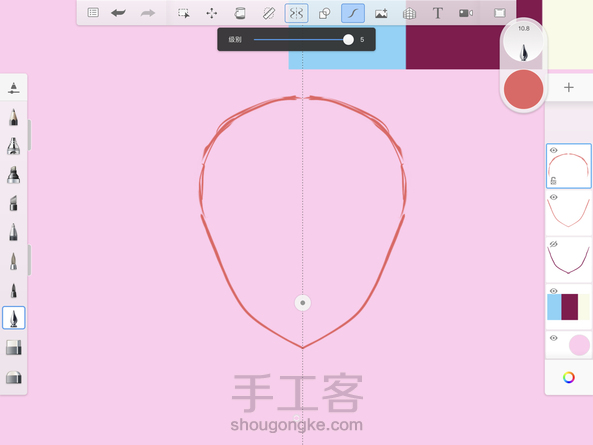Viewport: 593px width, 445px height.
Task: Open the brush library settings icon
Action: [14, 88]
